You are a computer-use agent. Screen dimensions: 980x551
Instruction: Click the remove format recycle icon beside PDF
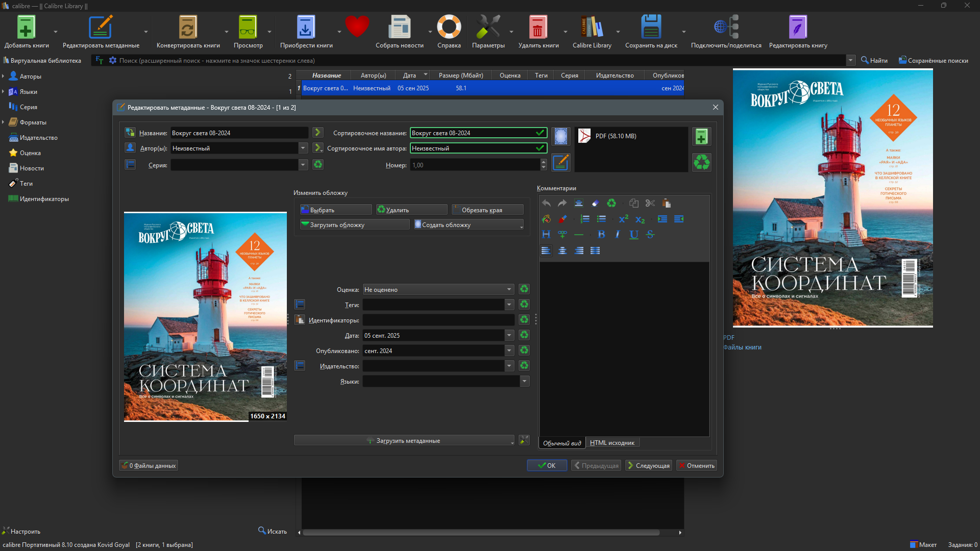point(701,163)
